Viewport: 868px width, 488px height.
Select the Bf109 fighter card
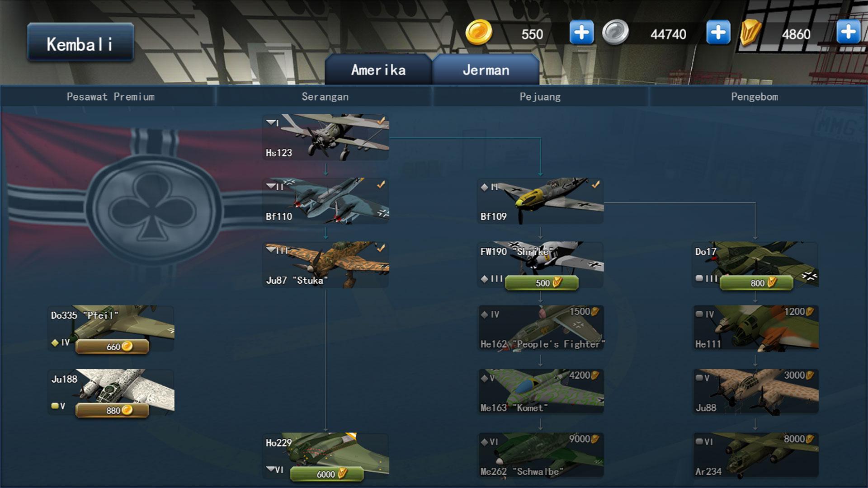(x=540, y=201)
